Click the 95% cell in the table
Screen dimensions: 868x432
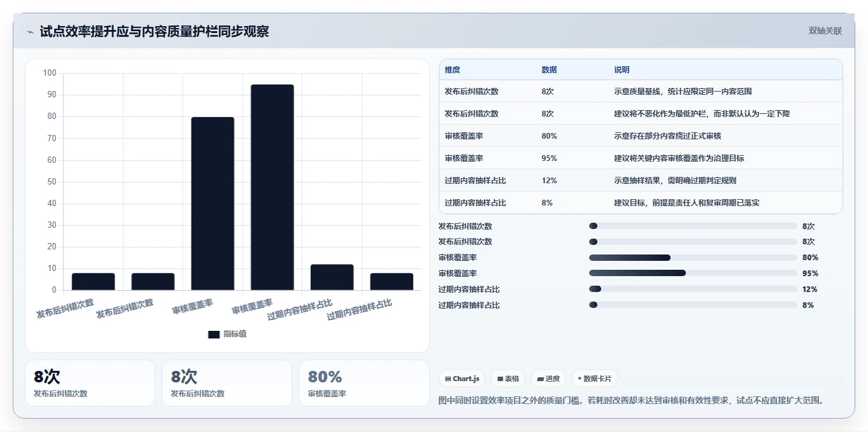549,158
